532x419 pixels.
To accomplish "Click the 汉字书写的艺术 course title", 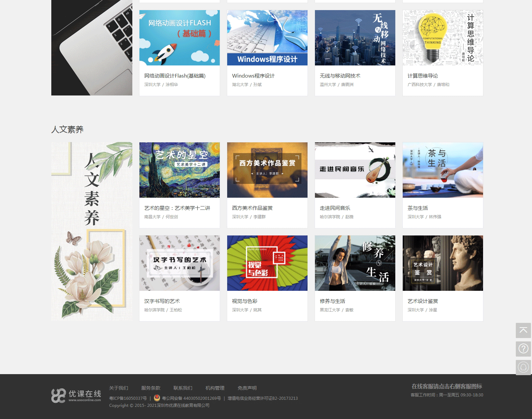I will pos(162,301).
